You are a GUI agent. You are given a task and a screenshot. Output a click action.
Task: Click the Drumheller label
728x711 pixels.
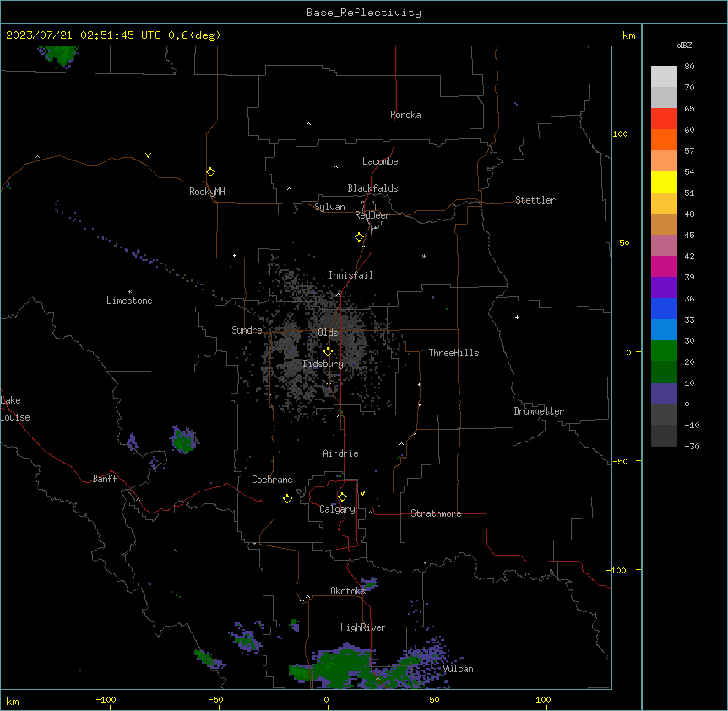539,411
